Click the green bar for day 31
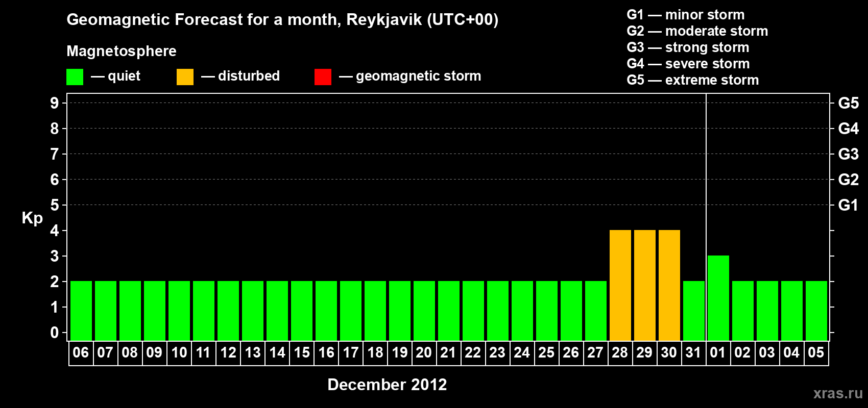The width and height of the screenshot is (868, 408). click(694, 311)
